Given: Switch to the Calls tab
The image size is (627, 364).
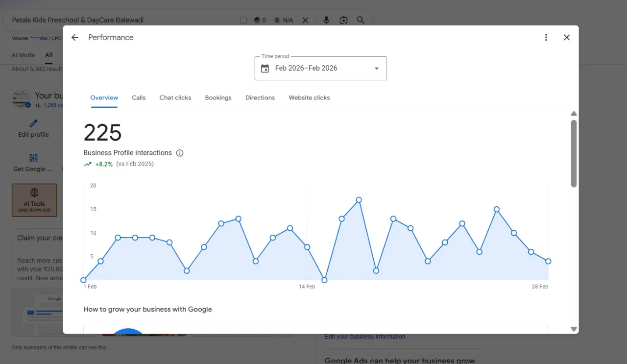Looking at the screenshot, I should (139, 97).
